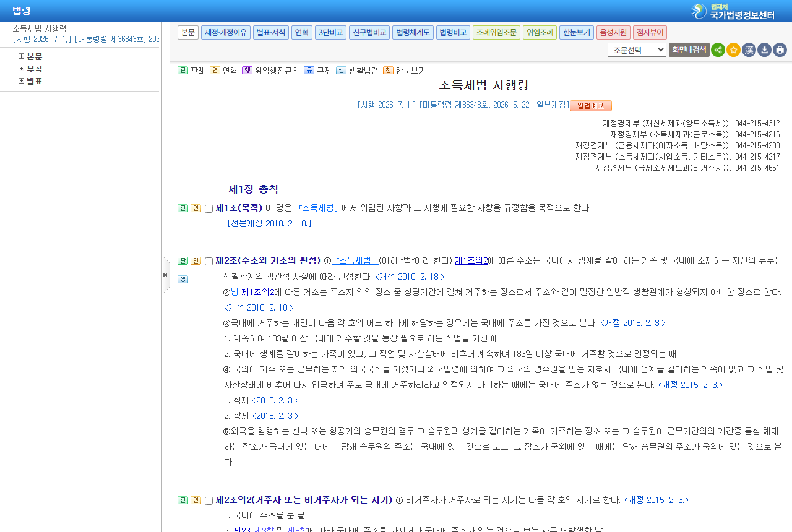Click the 화면내검색 button
The image size is (792, 532).
pyautogui.click(x=689, y=50)
